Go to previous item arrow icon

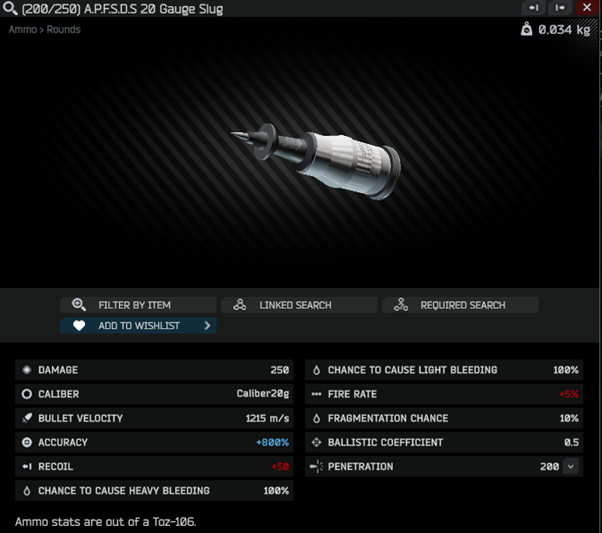click(533, 8)
